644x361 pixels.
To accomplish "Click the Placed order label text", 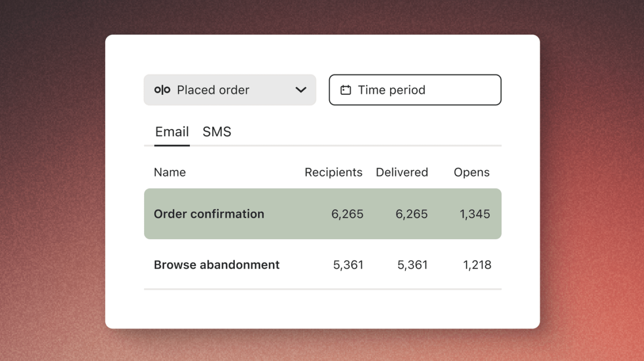I will pyautogui.click(x=213, y=90).
